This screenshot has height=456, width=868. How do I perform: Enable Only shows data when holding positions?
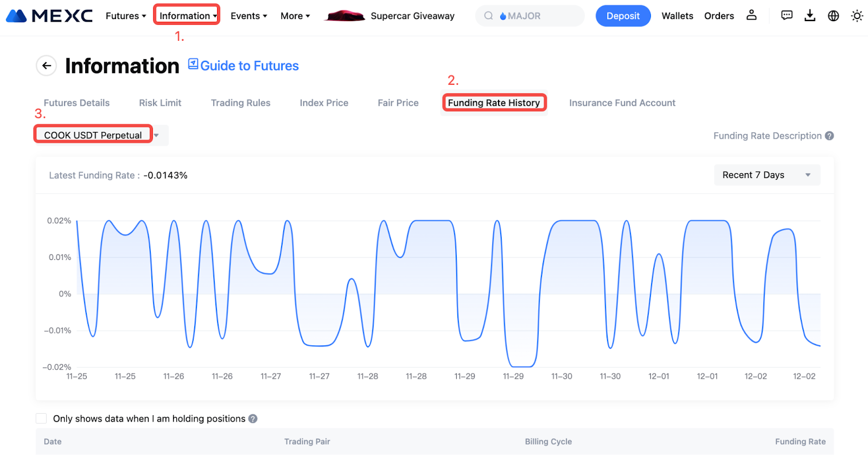(x=41, y=418)
